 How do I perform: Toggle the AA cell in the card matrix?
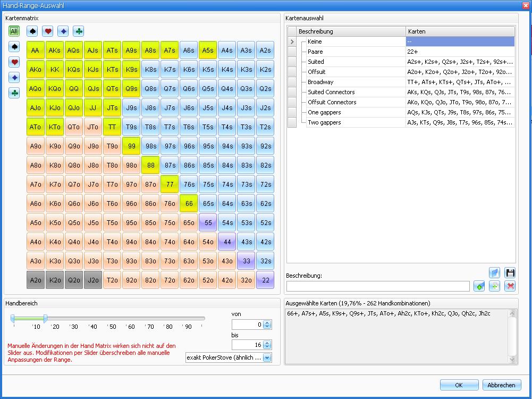[x=35, y=50]
